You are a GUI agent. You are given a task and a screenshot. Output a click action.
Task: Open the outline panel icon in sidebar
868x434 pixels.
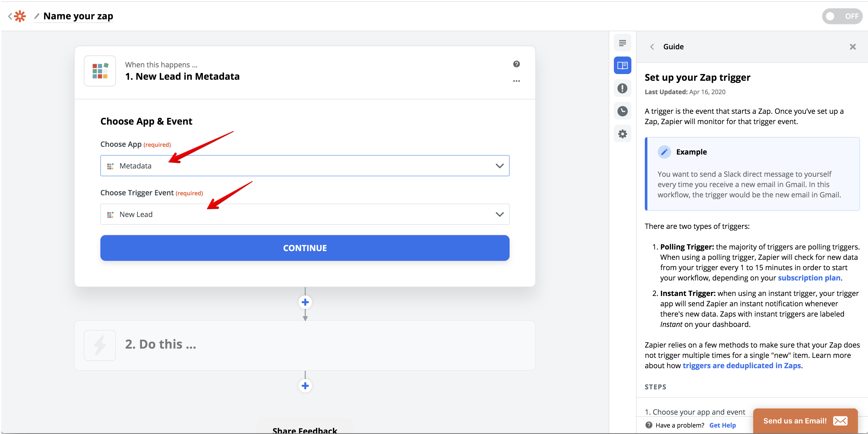(622, 43)
